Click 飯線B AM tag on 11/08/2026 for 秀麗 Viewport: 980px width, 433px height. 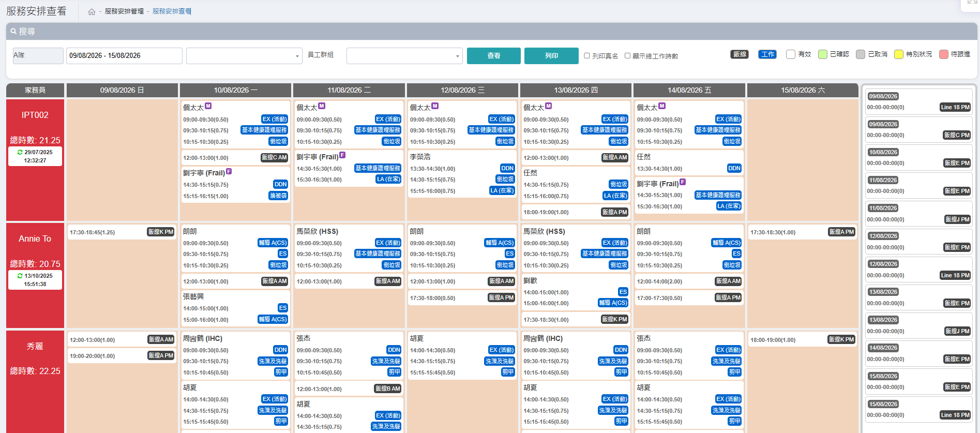pyautogui.click(x=388, y=389)
